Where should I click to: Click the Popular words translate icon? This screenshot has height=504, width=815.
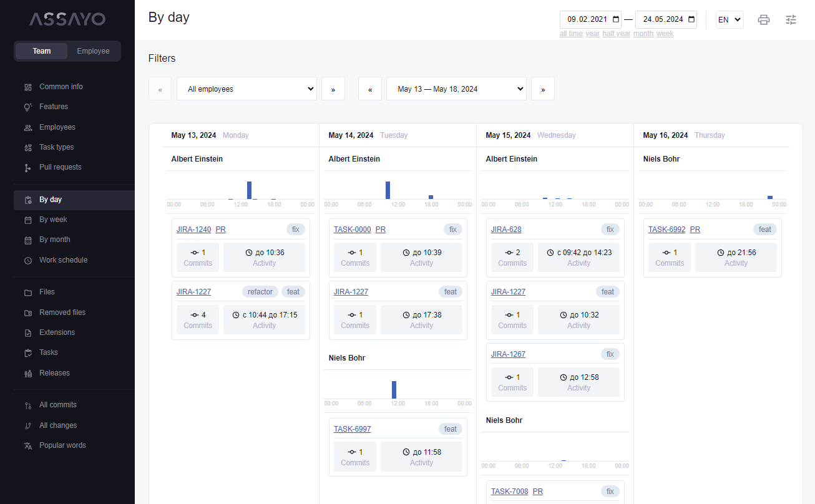27,446
